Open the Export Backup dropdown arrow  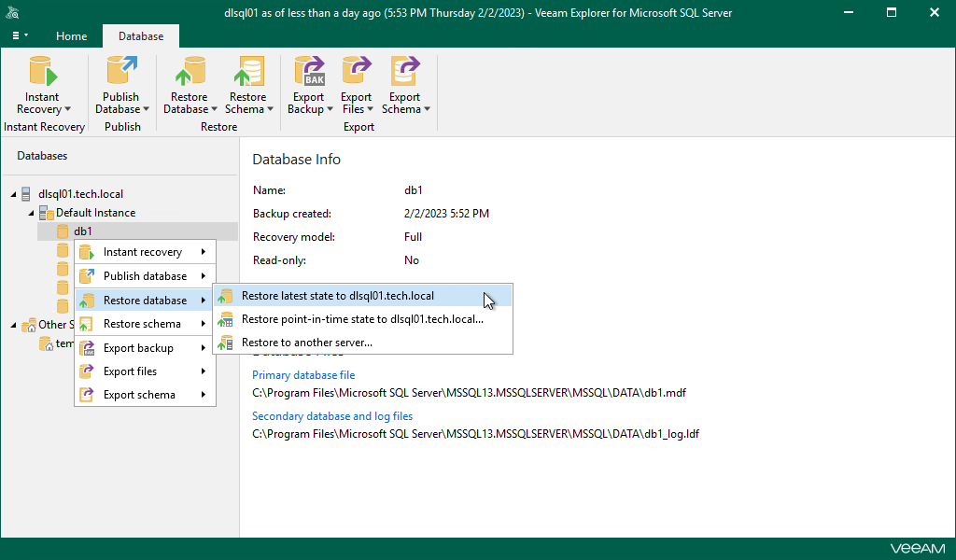(x=330, y=109)
